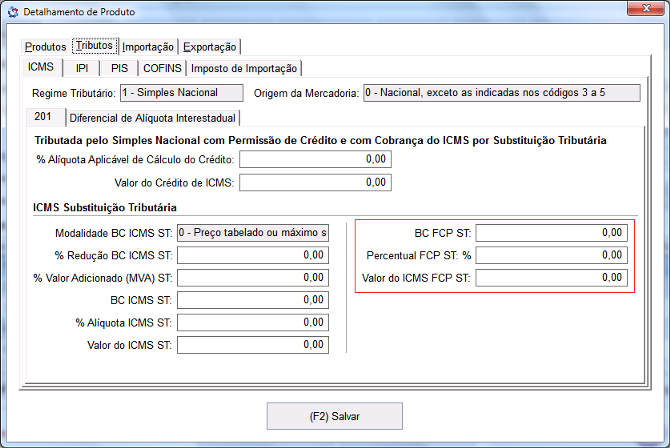Focus the Valor do Crédito de ICMS field
Viewport: 670px width, 448px height.
(315, 182)
